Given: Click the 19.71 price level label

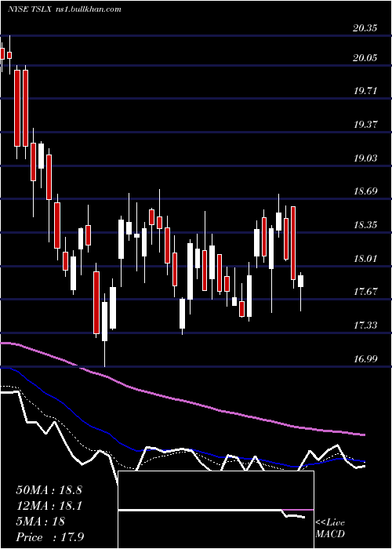Looking at the screenshot, I should [x=365, y=91].
